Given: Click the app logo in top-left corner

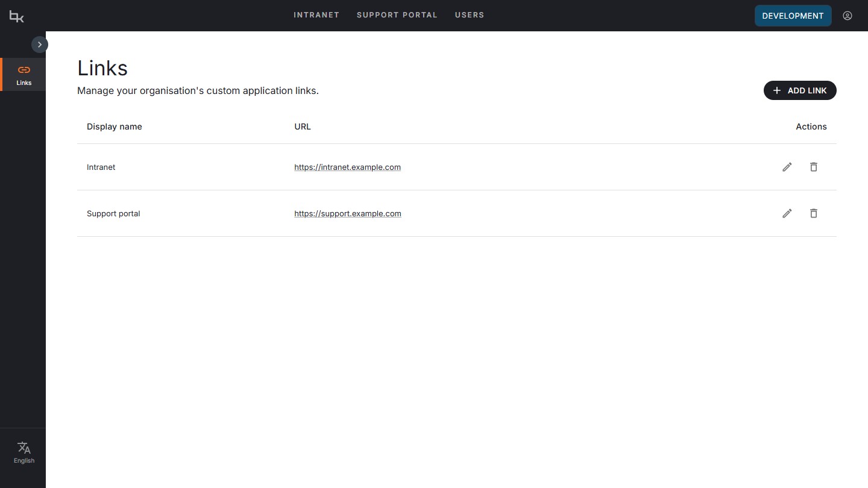Looking at the screenshot, I should click(17, 16).
